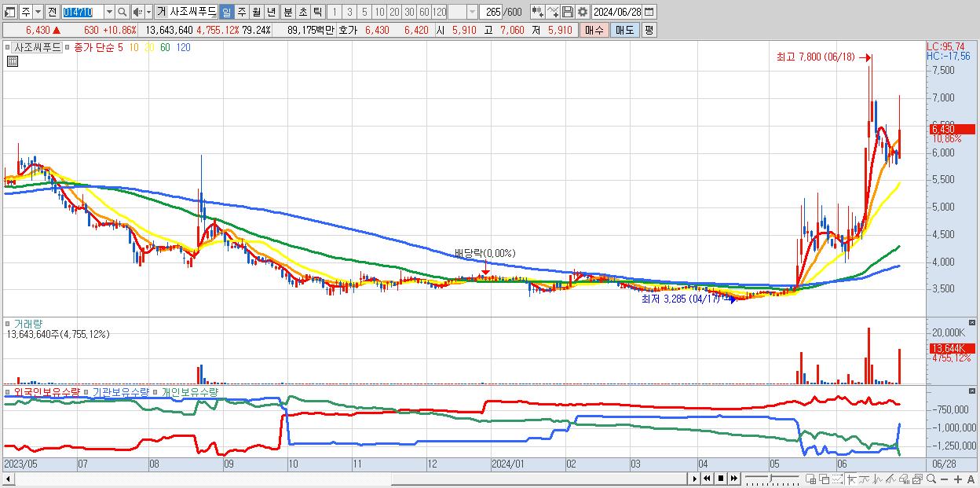Click the stock name 사조씨푸드 in the toolbar
This screenshot has width=980, height=488.
(193, 12)
